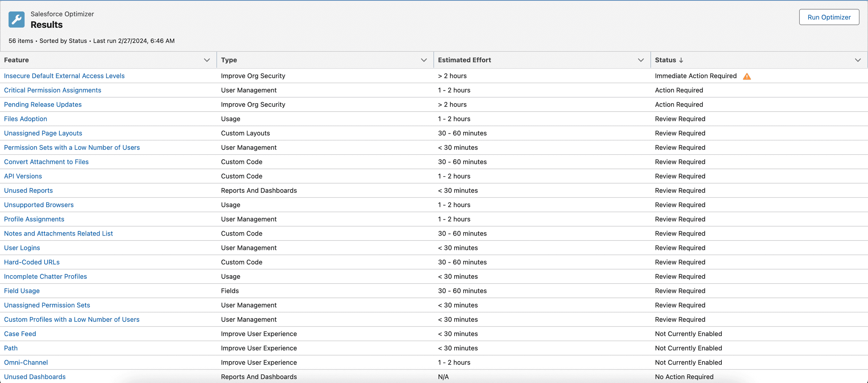Open the Files Adoption feature
Viewport: 868px width, 383px height.
(x=25, y=119)
